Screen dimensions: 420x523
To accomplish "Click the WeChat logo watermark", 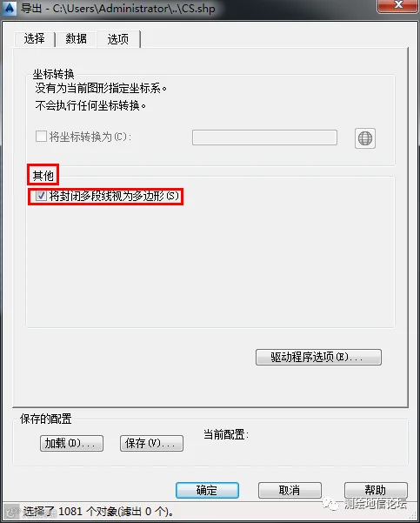I will 330,504.
